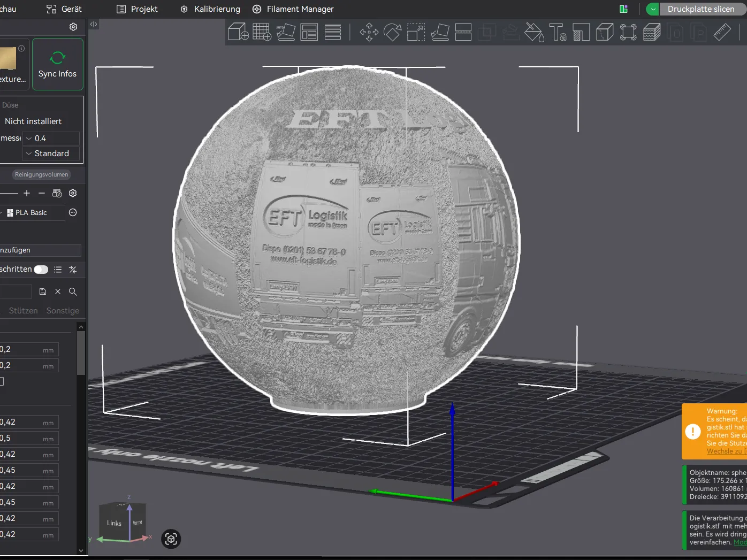Follow the 'Wechsle zu' link in warning
The width and height of the screenshot is (747, 560).
point(727,451)
